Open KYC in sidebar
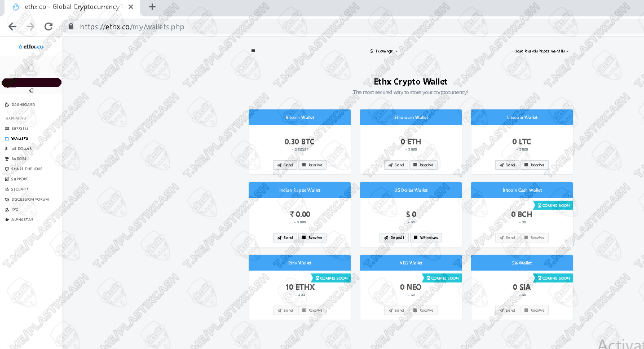The width and height of the screenshot is (644, 349). [x=11, y=209]
